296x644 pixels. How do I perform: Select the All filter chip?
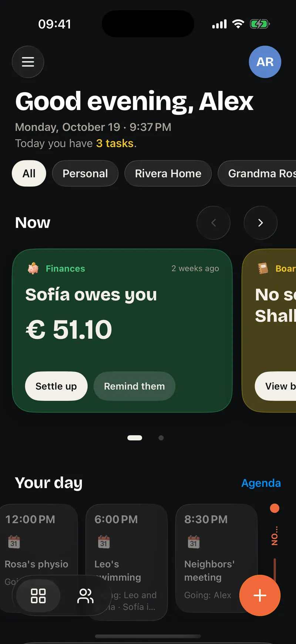click(x=29, y=173)
